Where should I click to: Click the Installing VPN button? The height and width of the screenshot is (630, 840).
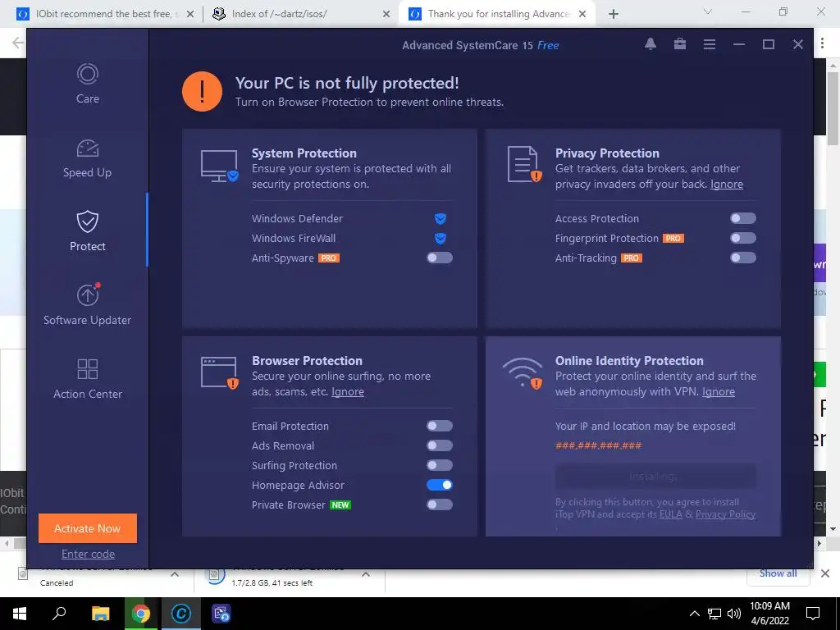click(x=655, y=477)
